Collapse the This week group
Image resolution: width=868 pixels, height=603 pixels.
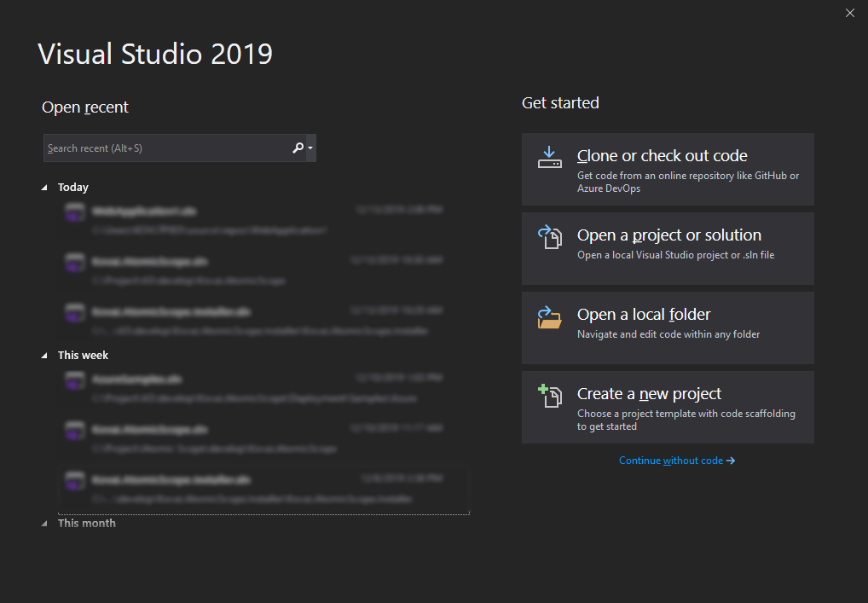click(x=45, y=356)
